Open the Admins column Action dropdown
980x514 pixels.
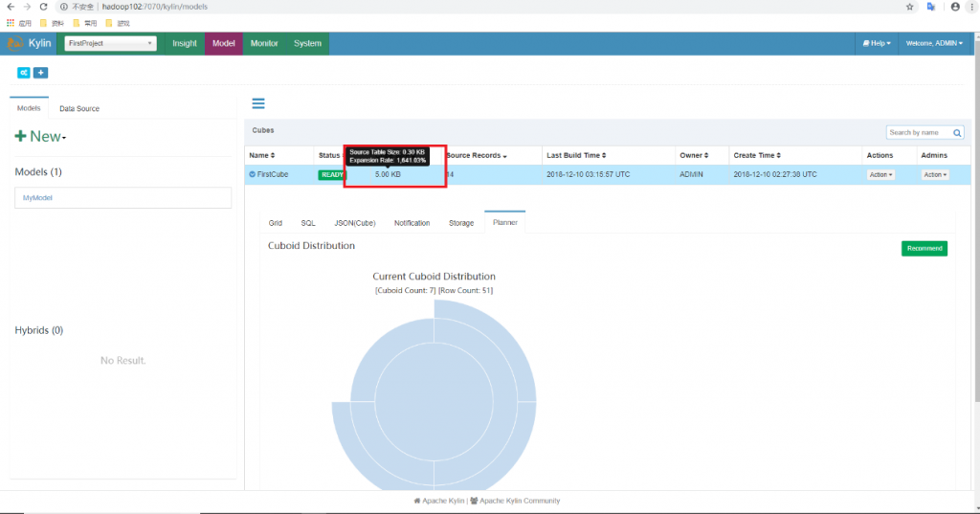[935, 175]
